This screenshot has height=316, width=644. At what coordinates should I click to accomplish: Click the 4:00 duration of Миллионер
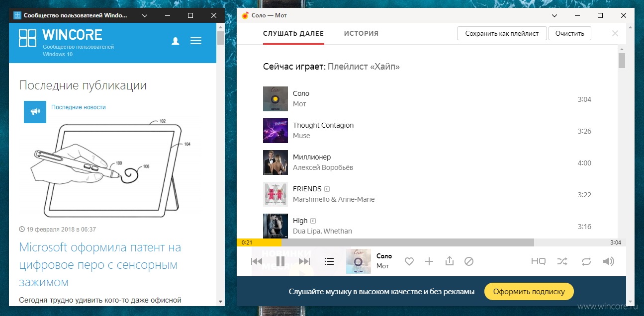coord(584,163)
